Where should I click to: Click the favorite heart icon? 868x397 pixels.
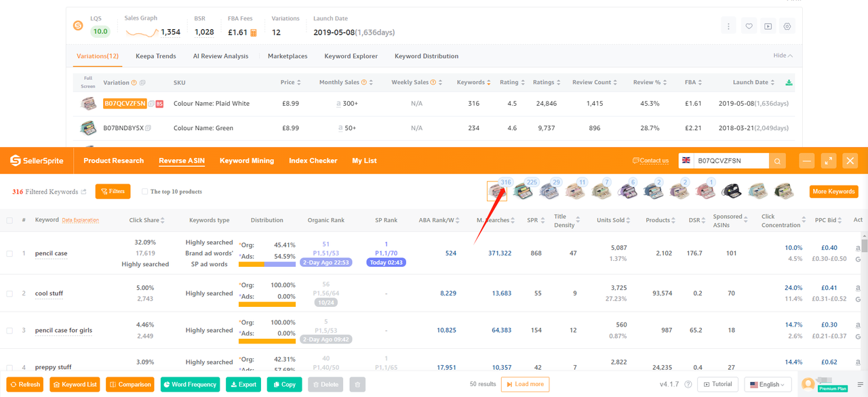point(749,26)
